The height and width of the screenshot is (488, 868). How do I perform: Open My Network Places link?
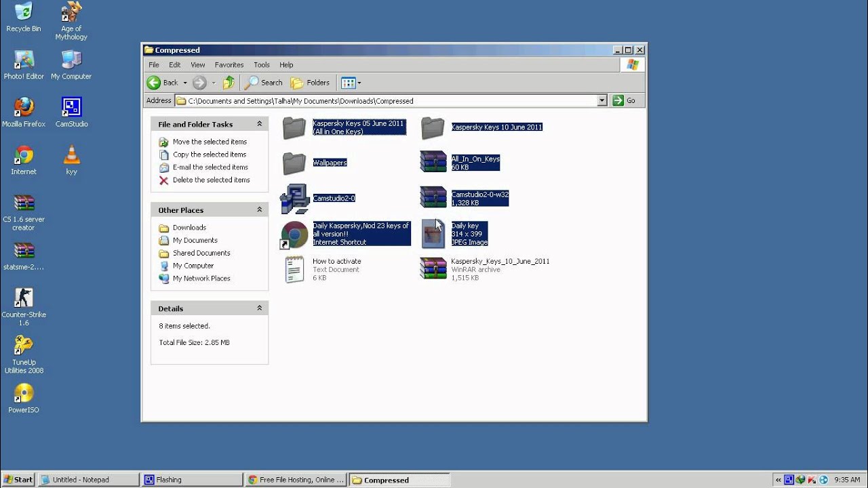coord(201,279)
